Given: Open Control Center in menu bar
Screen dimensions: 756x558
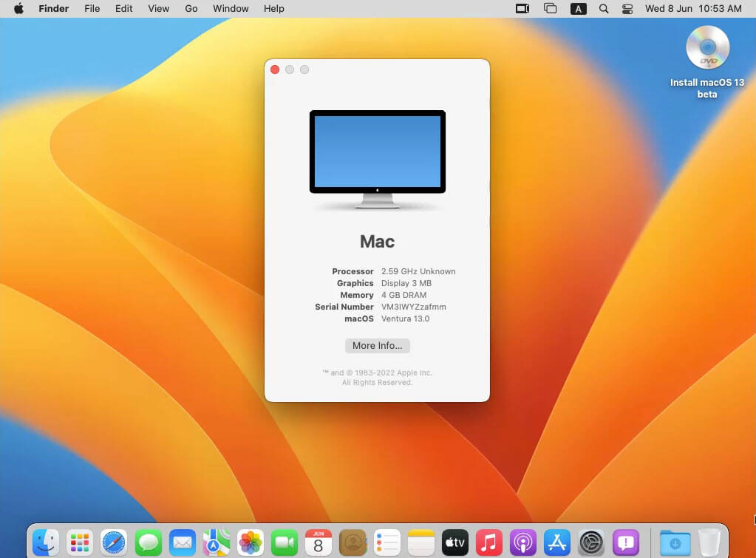Looking at the screenshot, I should [627, 9].
